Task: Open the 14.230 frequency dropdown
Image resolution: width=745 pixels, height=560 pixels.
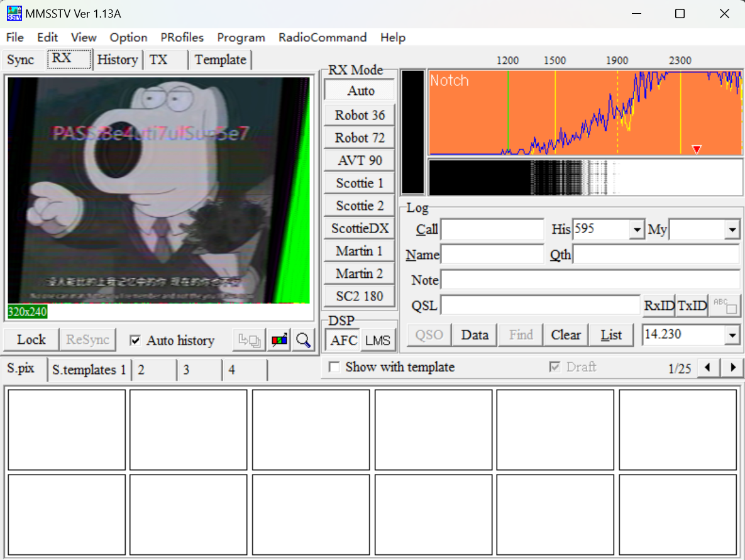Action: 732,336
